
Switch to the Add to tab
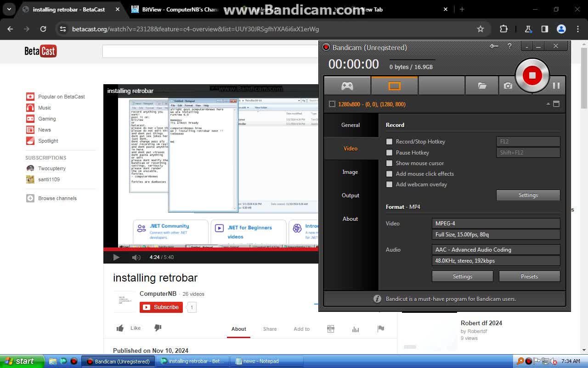pyautogui.click(x=302, y=329)
